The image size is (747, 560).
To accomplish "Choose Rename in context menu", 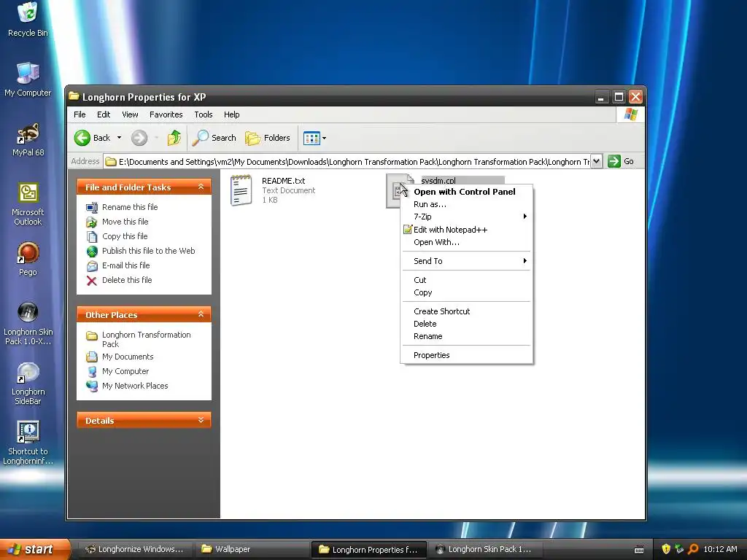I will pos(467,336).
